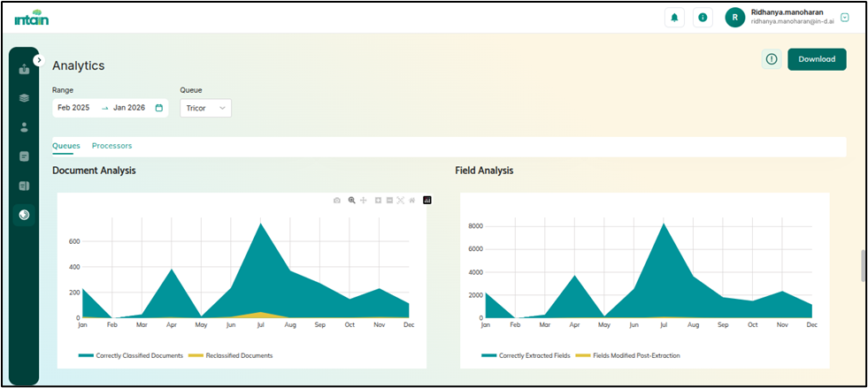This screenshot has height=388, width=868.
Task: Expand the sidebar with chevron arrow
Action: click(39, 60)
